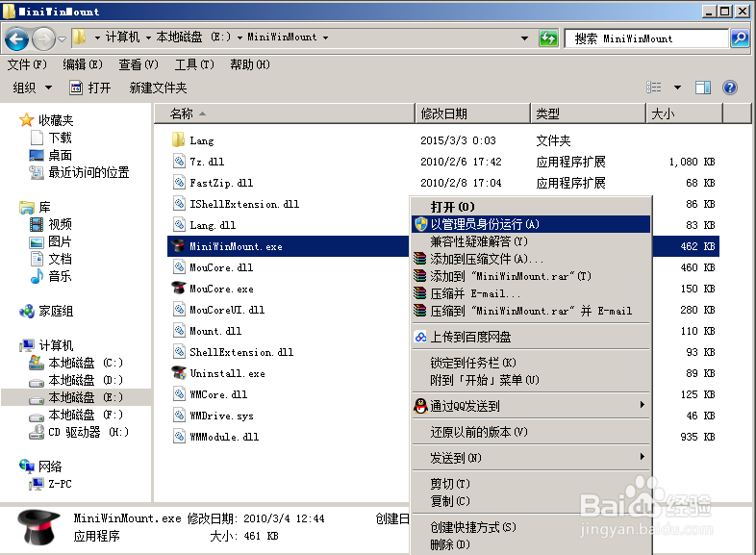
Task: Select the FastZip.dll file icon
Action: (179, 182)
